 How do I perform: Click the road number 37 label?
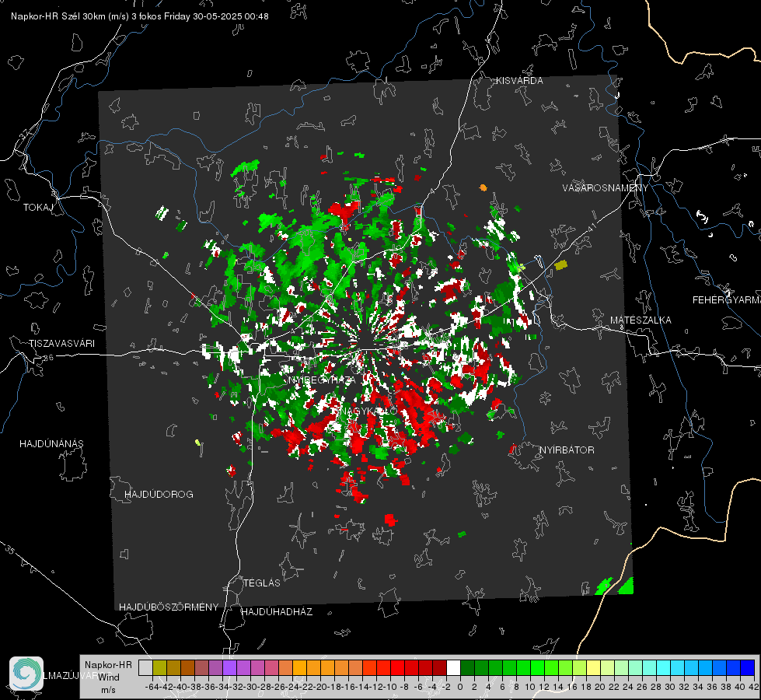(x=25, y=134)
